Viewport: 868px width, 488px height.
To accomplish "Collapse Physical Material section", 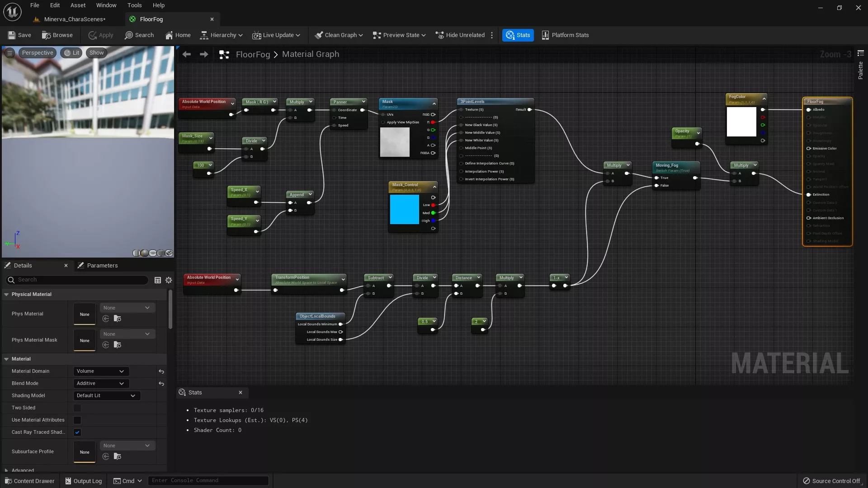I will [x=6, y=295].
